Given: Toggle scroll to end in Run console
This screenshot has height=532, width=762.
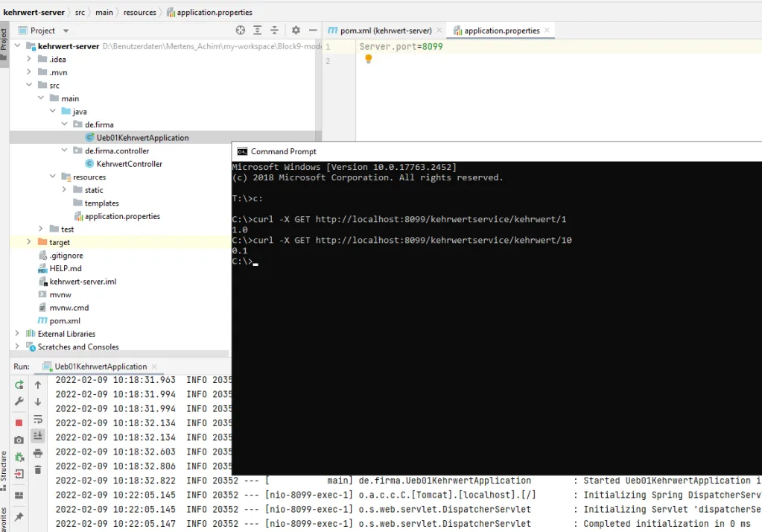Looking at the screenshot, I should click(x=38, y=436).
